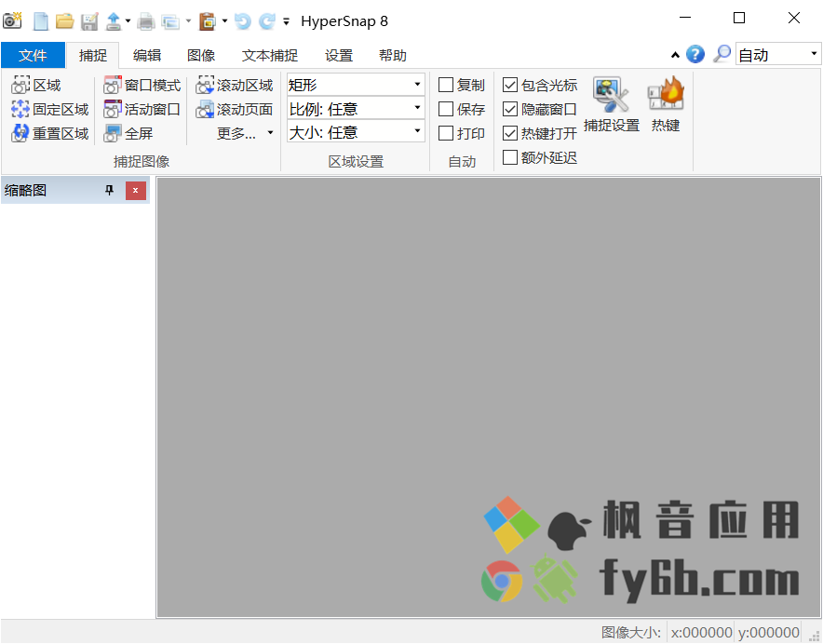Click the Print icon in quick toolbar
Screen dimensions: 823x644
[x=146, y=21]
